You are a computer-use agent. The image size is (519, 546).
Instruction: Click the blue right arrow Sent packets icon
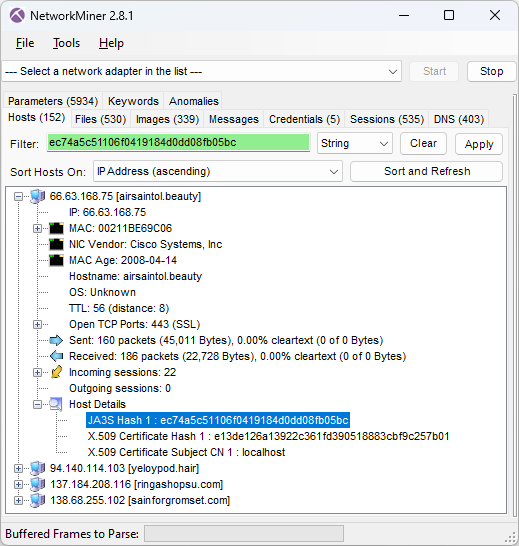point(56,340)
